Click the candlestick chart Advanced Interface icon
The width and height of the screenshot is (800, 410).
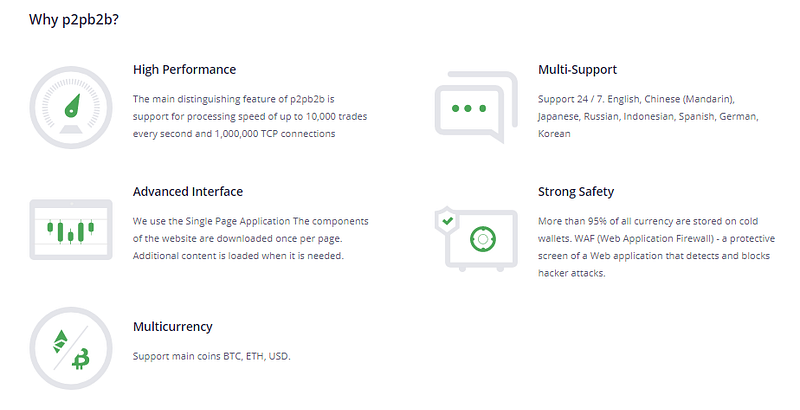(x=71, y=229)
